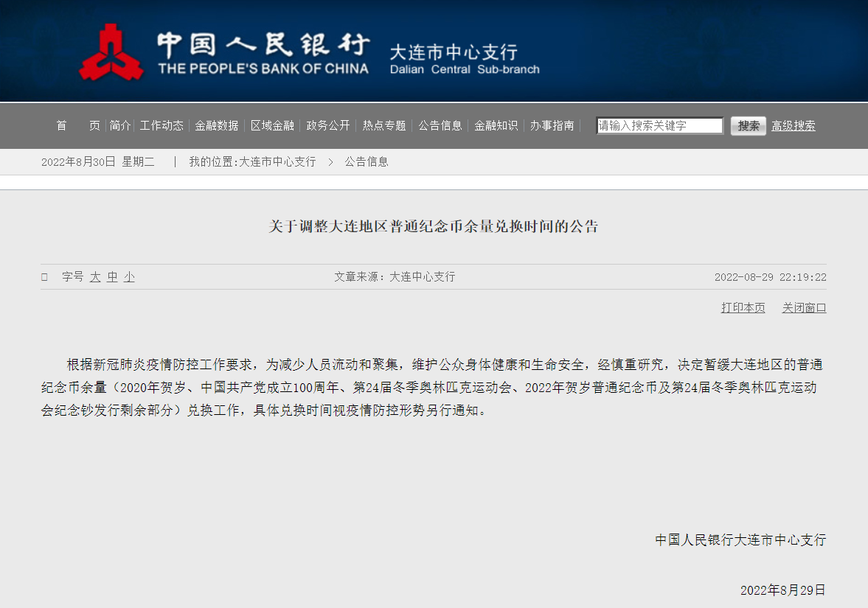Open the 首页 home menu item
The image size is (868, 608).
[x=77, y=125]
